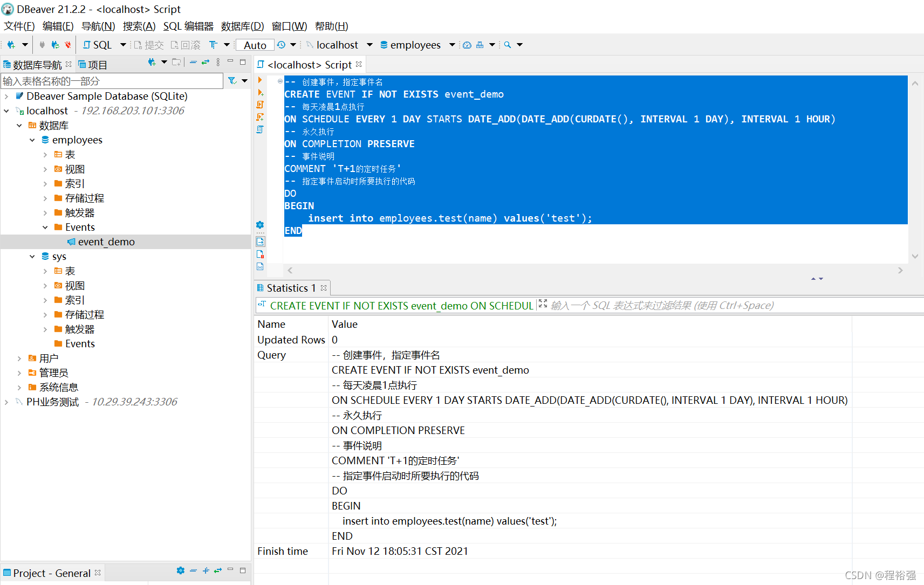This screenshot has width=924, height=585.
Task: Open the 文件(F) menu
Action: coord(19,26)
